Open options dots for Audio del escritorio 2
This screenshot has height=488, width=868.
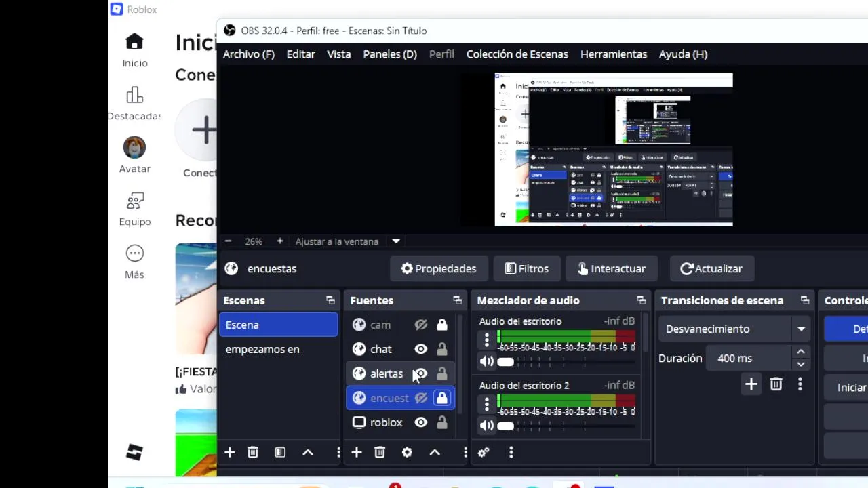[x=486, y=404]
